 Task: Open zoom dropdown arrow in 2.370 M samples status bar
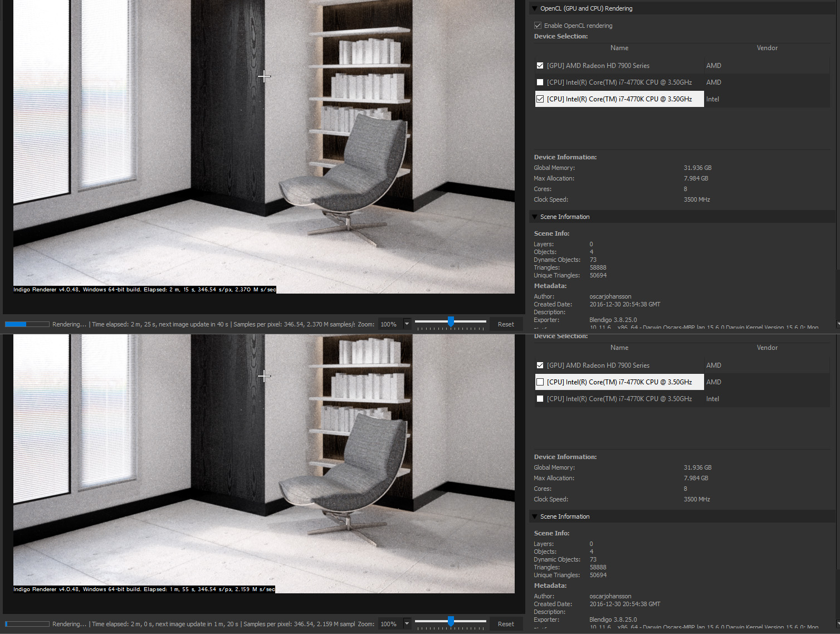(407, 324)
